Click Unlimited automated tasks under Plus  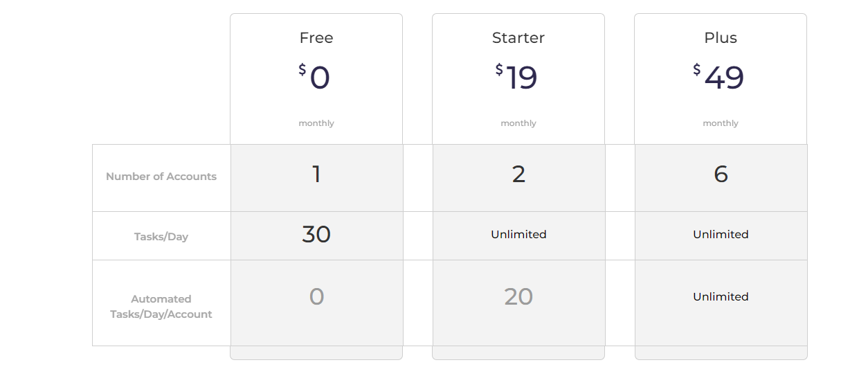click(x=721, y=297)
